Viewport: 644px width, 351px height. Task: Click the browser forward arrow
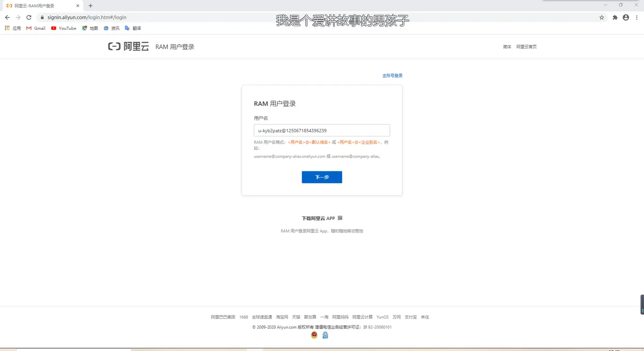pos(18,17)
